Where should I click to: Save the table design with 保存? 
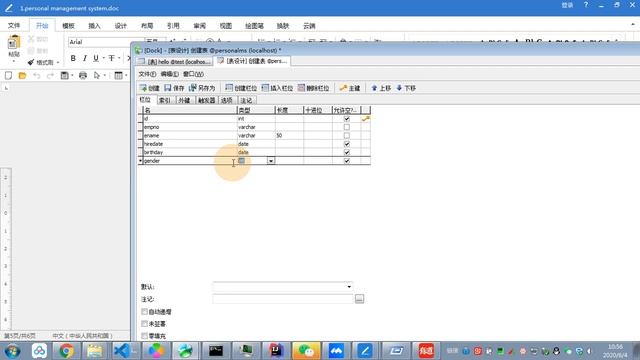coord(174,88)
